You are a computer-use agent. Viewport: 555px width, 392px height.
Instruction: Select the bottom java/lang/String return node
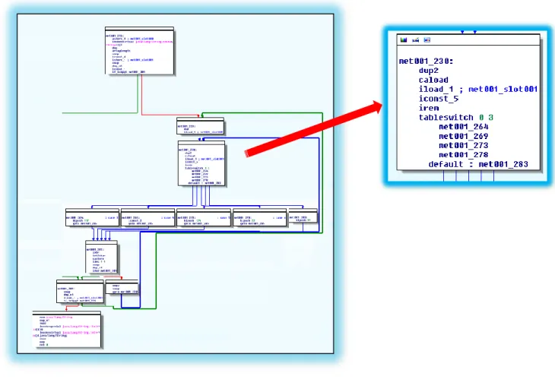[67, 330]
